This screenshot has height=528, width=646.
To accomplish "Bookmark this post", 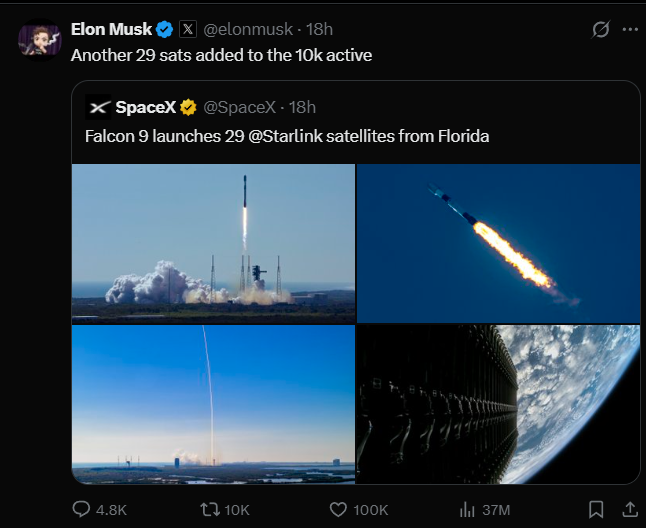I will 595,509.
